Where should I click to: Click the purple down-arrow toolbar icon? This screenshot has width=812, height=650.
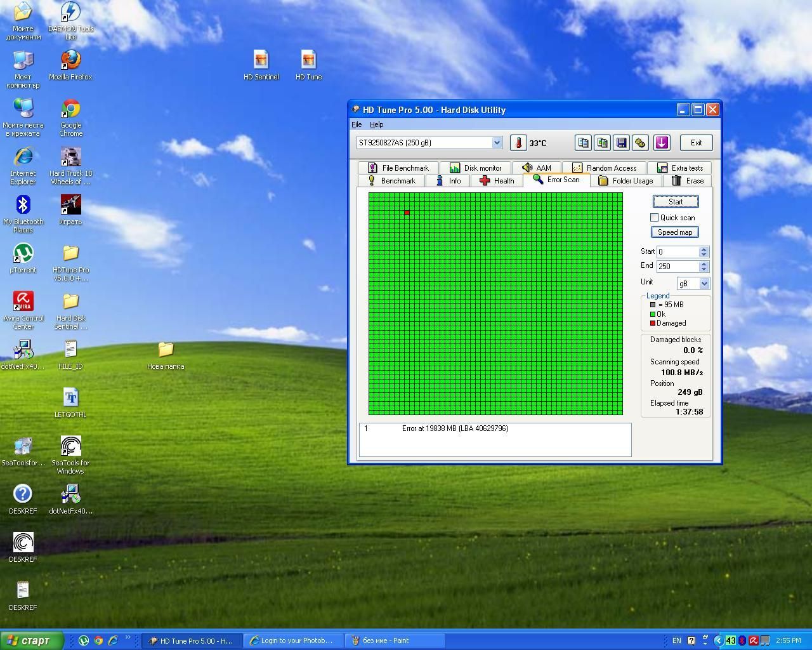(662, 143)
